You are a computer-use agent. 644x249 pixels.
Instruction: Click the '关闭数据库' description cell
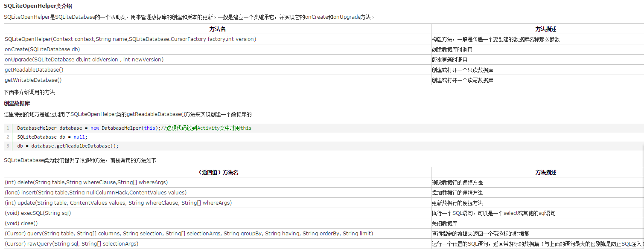538,223
